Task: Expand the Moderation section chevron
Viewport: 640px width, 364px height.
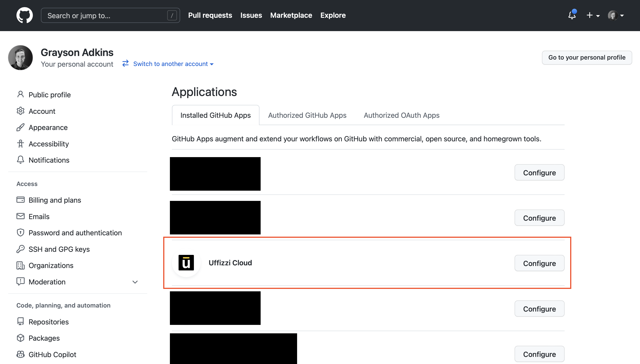Action: [135, 282]
